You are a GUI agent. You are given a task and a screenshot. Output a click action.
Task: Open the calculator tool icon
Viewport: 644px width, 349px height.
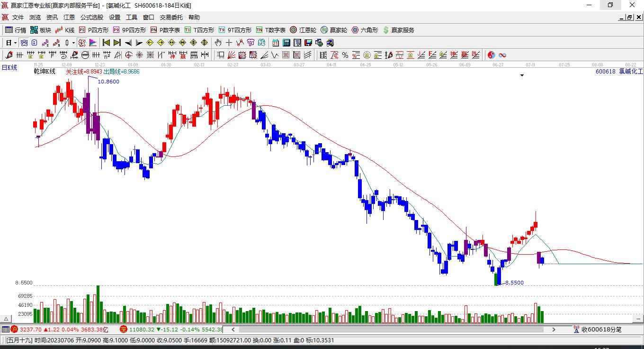pyautogui.click(x=286, y=43)
